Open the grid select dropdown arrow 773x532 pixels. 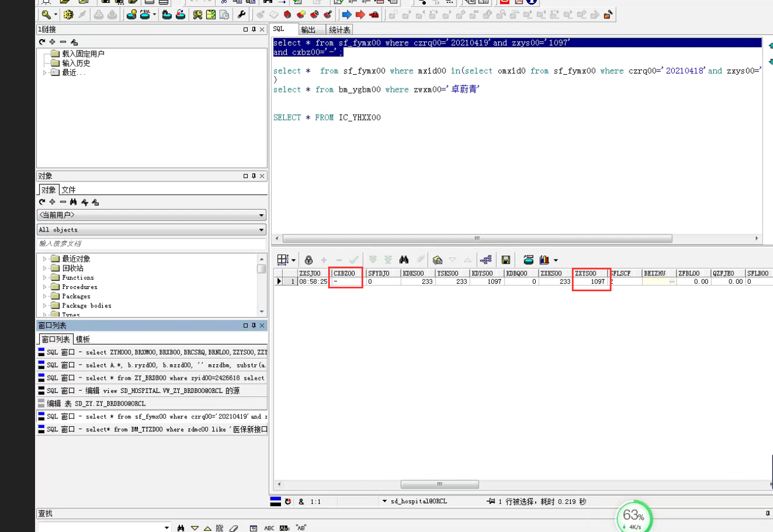[x=293, y=261]
